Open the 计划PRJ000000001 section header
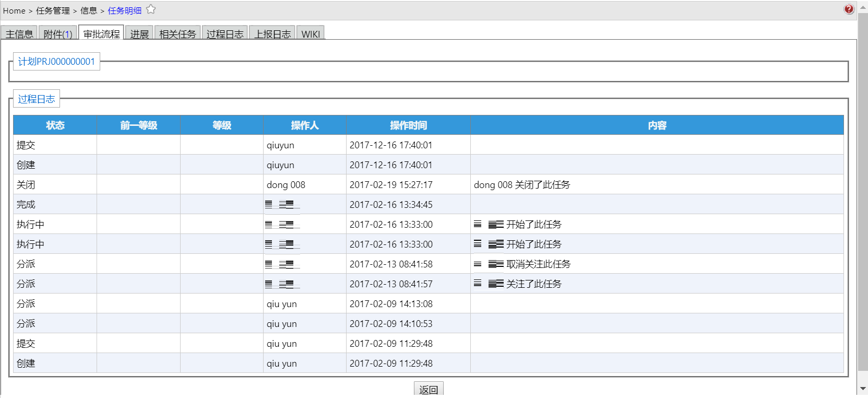Viewport: 868px width, 398px height. click(56, 62)
